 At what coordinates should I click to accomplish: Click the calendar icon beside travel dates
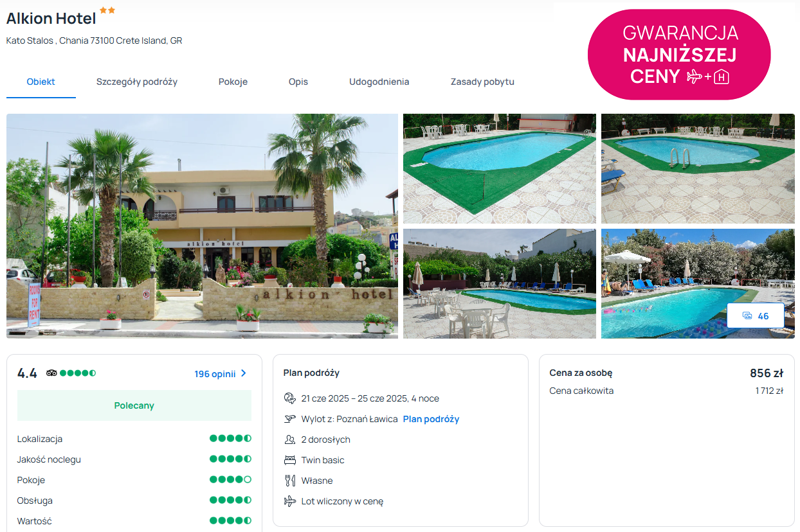click(289, 398)
